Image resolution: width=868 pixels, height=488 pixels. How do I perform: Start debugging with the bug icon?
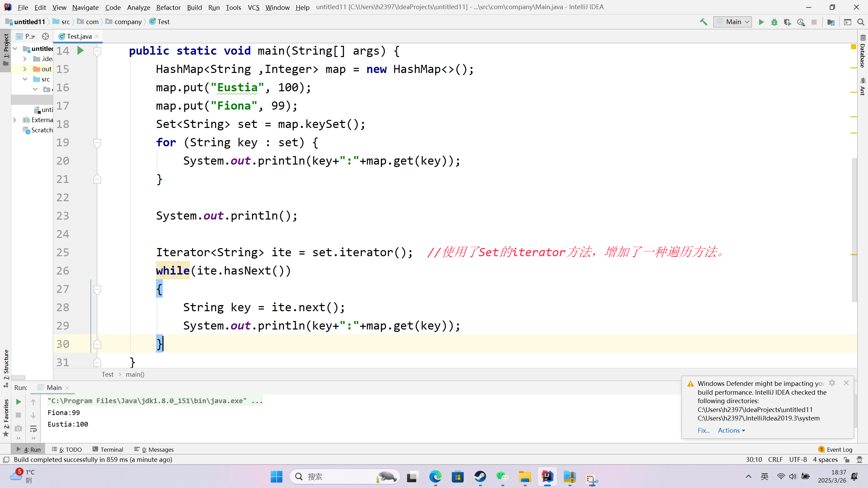[774, 22]
